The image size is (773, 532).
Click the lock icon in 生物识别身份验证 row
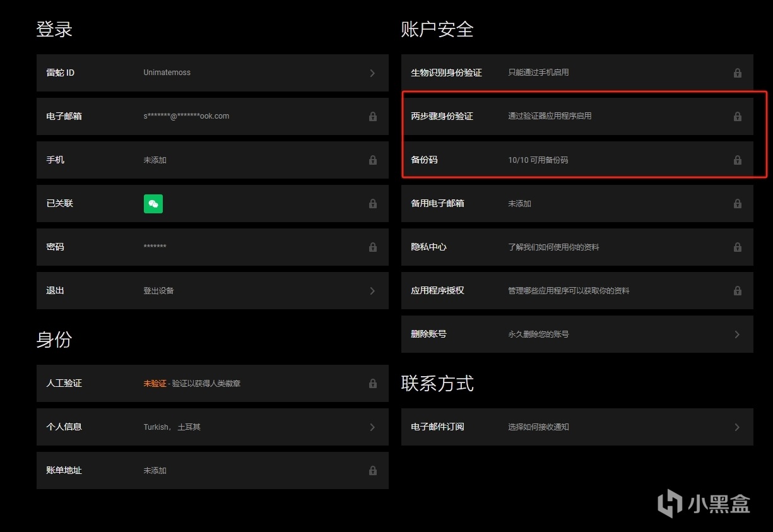coord(738,73)
